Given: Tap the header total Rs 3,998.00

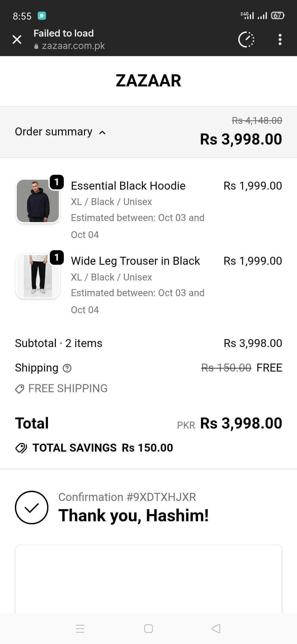Looking at the screenshot, I should tap(241, 139).
